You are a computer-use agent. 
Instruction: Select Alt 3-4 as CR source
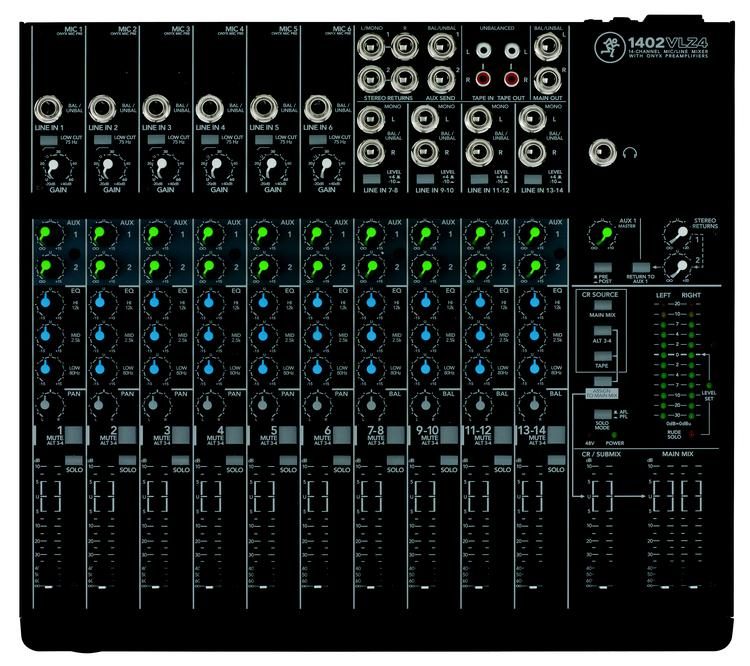pyautogui.click(x=603, y=331)
